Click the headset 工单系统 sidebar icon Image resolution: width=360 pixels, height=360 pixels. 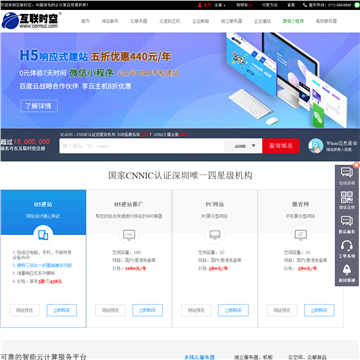[x=347, y=246]
